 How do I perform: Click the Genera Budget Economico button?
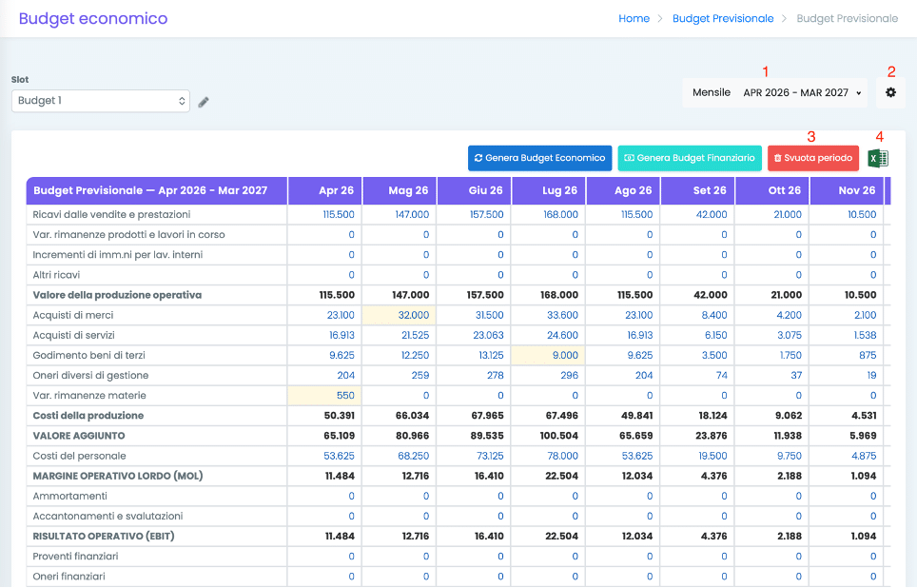point(539,158)
